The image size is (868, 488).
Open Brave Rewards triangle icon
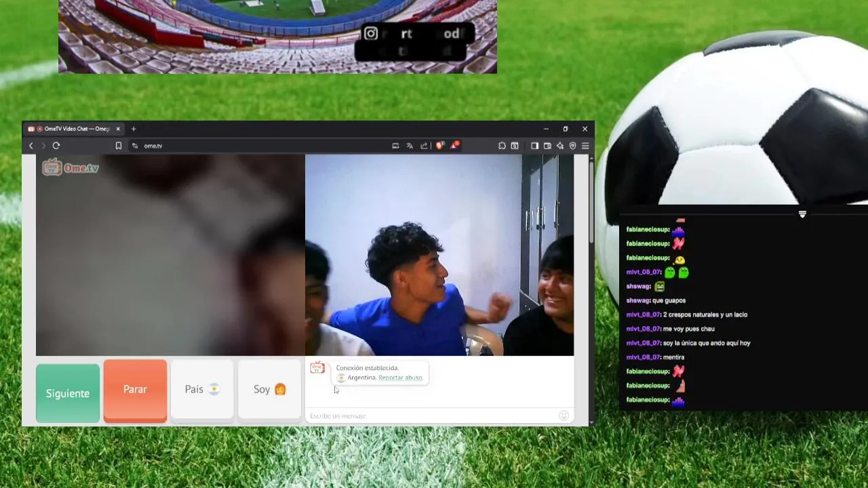(454, 146)
